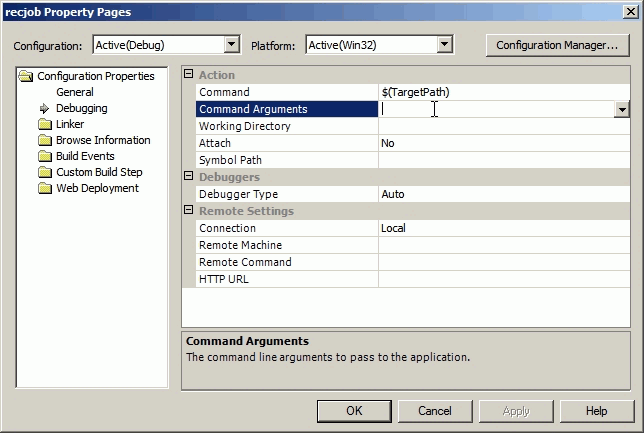644x433 pixels.
Task: Open Configuration Manager
Action: pos(557,45)
